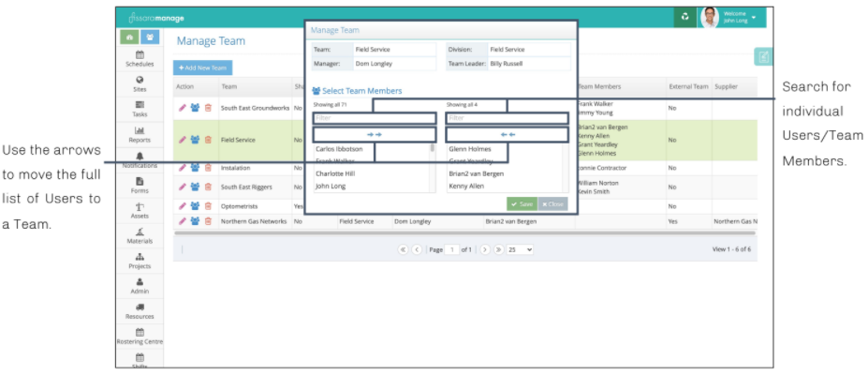Select Brian2 van Bergen in team members list
The height and width of the screenshot is (375, 868).
point(477,174)
